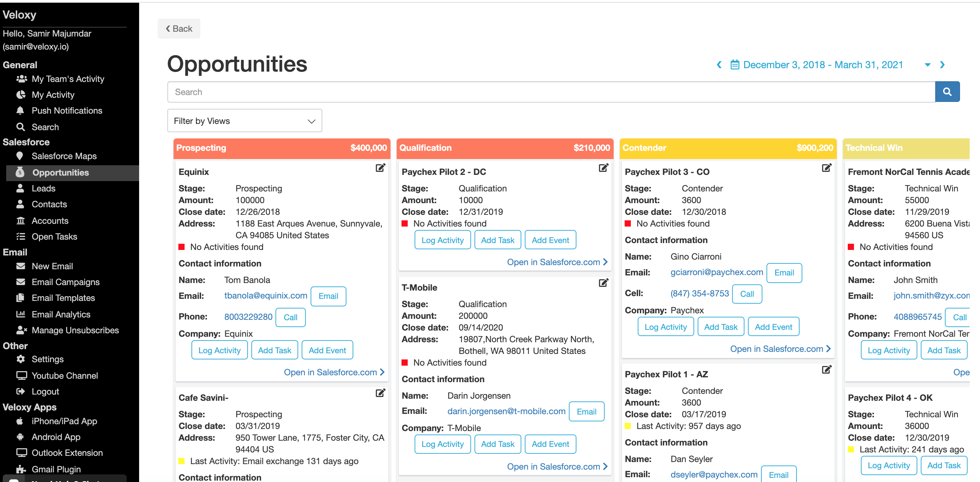
Task: Open Email Campaigns from sidebar
Action: pyautogui.click(x=65, y=282)
